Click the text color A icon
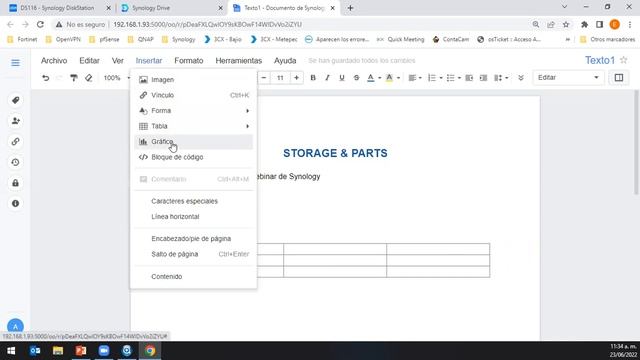This screenshot has height=360, width=640. pos(371,78)
